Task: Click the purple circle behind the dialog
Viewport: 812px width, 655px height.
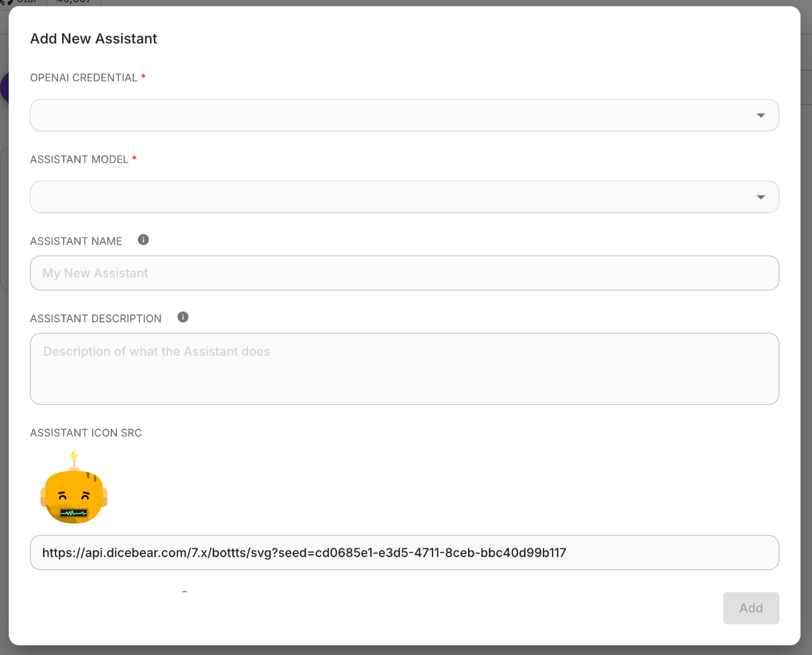Action: pos(4,88)
